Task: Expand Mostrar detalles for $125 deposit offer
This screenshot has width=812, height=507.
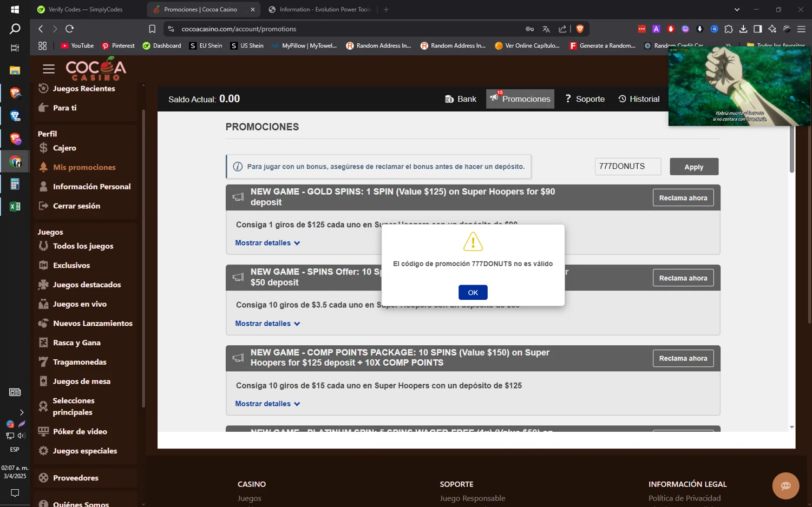Action: pyautogui.click(x=267, y=404)
